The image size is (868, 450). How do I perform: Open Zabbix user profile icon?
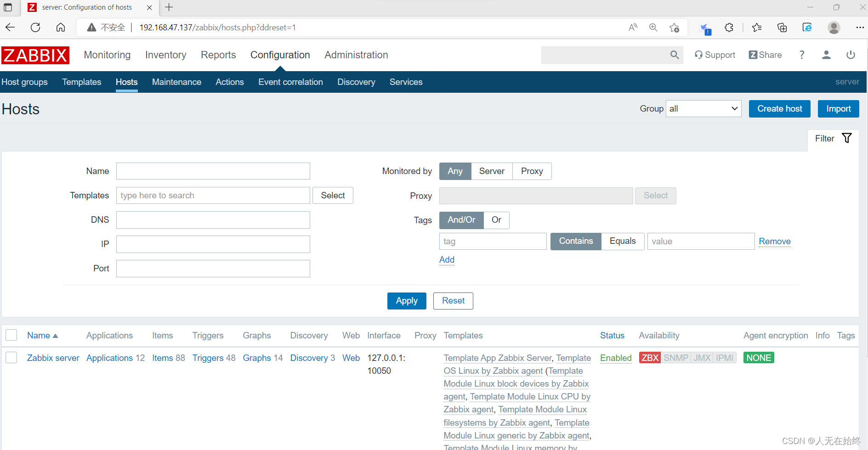click(826, 55)
